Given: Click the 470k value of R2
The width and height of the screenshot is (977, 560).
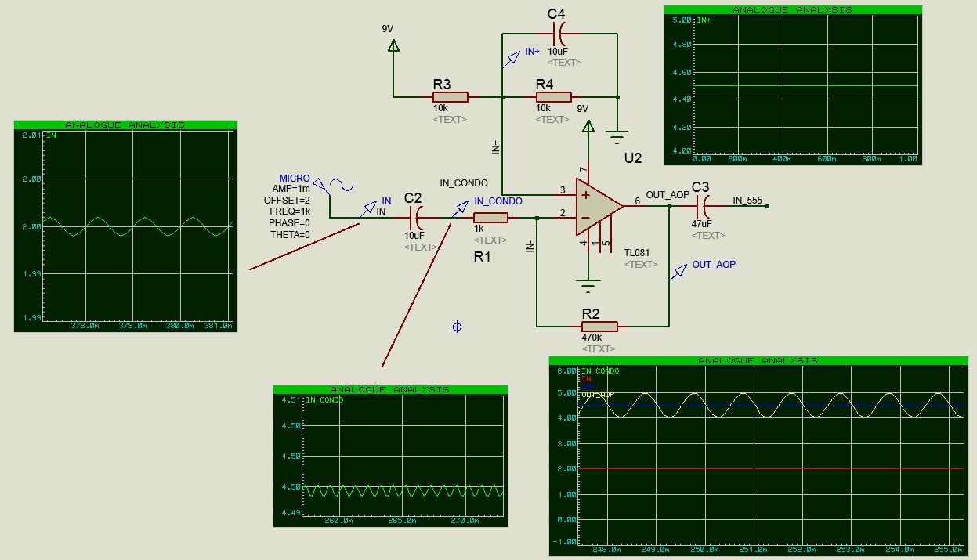Looking at the screenshot, I should [591, 338].
